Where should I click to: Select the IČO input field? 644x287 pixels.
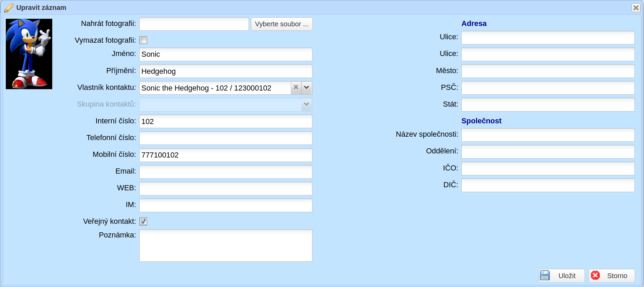point(548,168)
